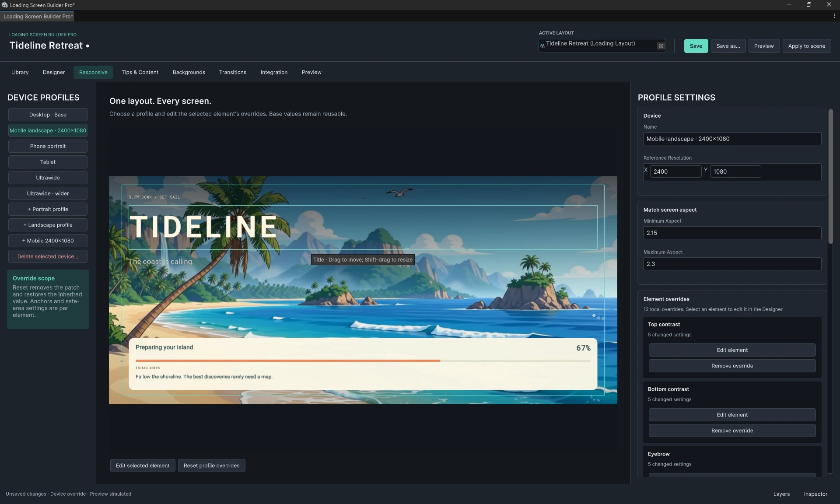
Task: Click the Unity icon in the title bar
Action: pyautogui.click(x=4, y=5)
